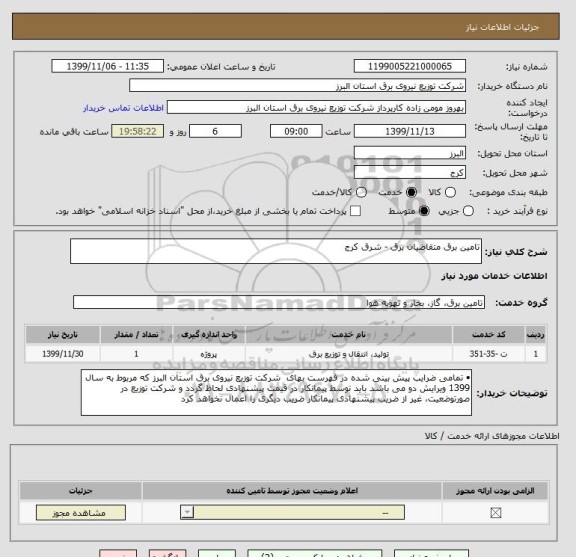Click the تاریخ نیاز column header
Viewport: 576px width, 557px height.
(62, 335)
